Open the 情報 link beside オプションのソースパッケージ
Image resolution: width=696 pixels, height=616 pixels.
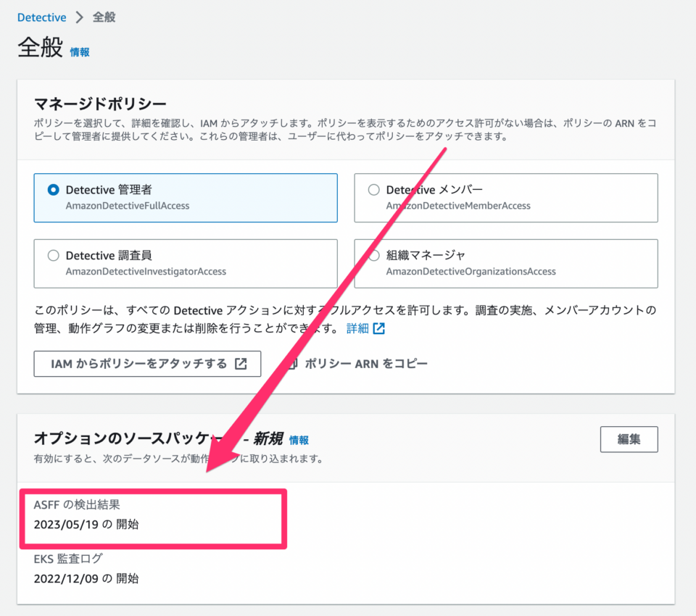point(298,440)
